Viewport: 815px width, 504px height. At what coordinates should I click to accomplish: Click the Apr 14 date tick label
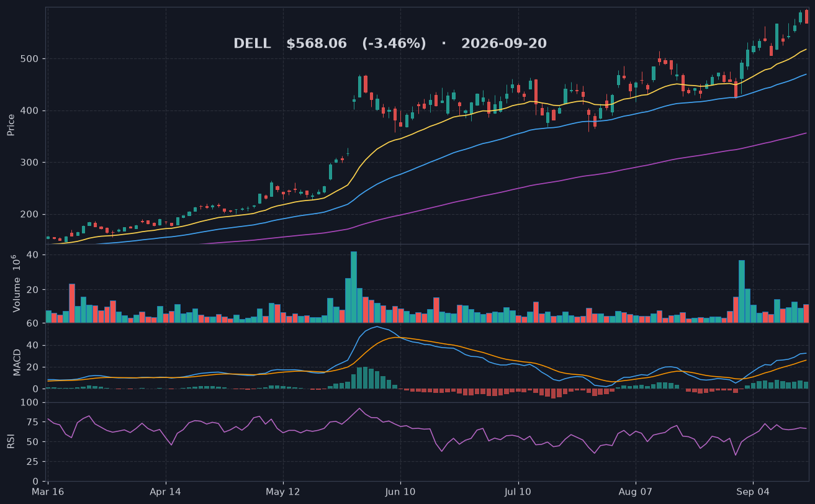click(166, 492)
